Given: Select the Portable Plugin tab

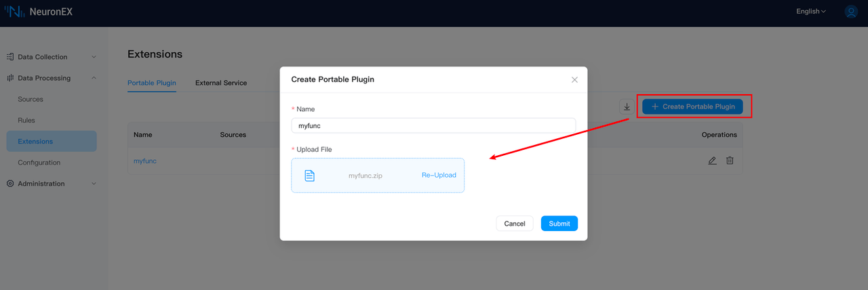Looking at the screenshot, I should [152, 83].
